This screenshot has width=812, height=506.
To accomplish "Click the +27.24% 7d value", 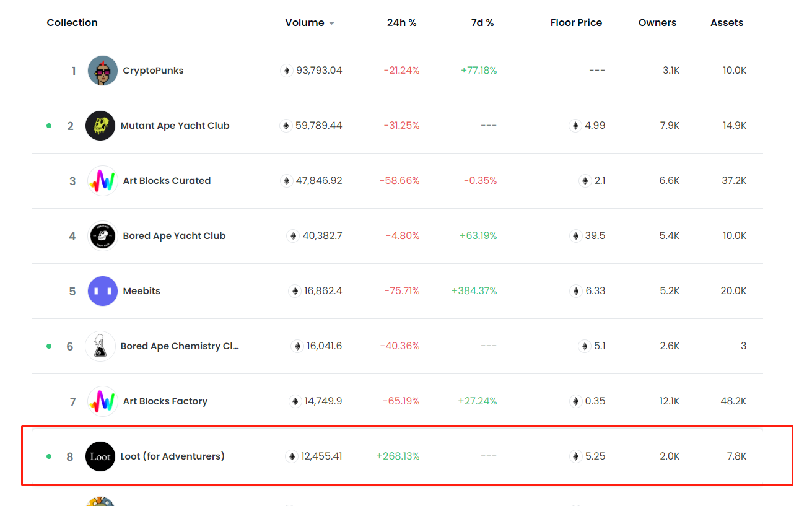I will click(x=478, y=401).
